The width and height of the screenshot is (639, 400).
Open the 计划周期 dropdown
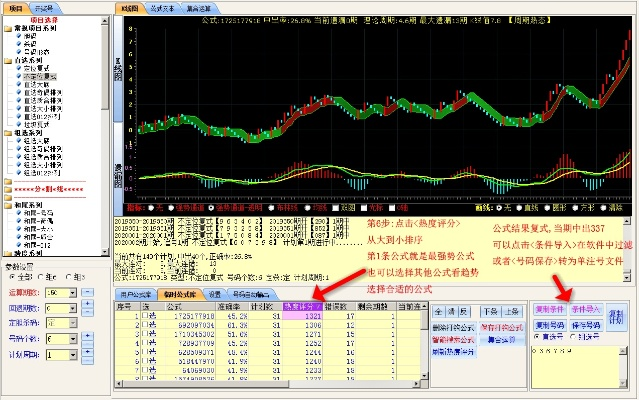click(x=70, y=354)
